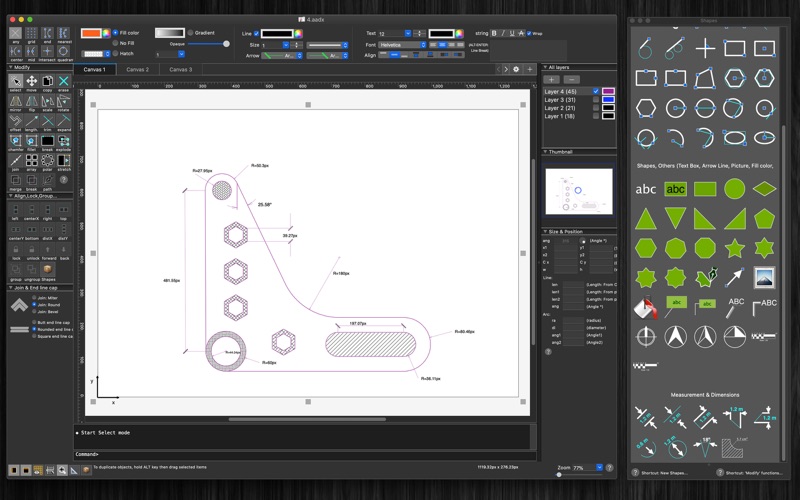Collapse the 'Align,Lock,Group...' section
800x500 pixels.
[x=11, y=196]
